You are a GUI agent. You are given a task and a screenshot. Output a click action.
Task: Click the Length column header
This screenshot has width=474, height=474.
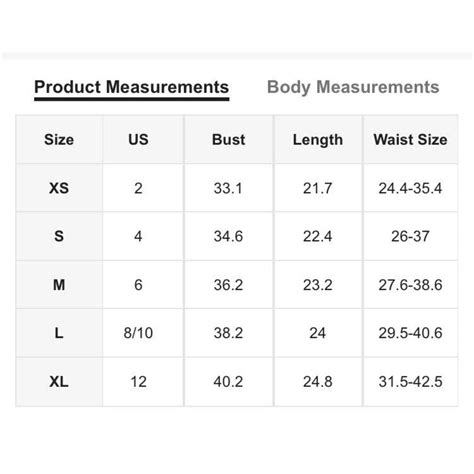point(318,140)
